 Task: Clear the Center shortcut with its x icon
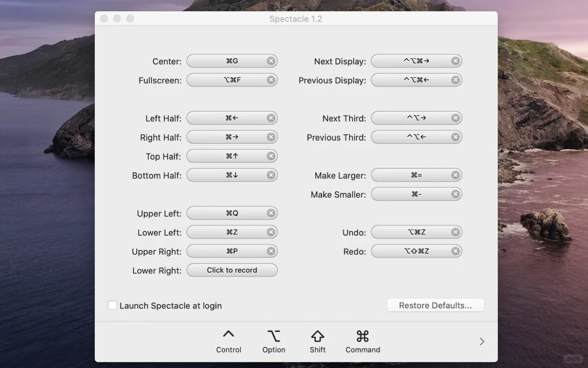pyautogui.click(x=271, y=61)
